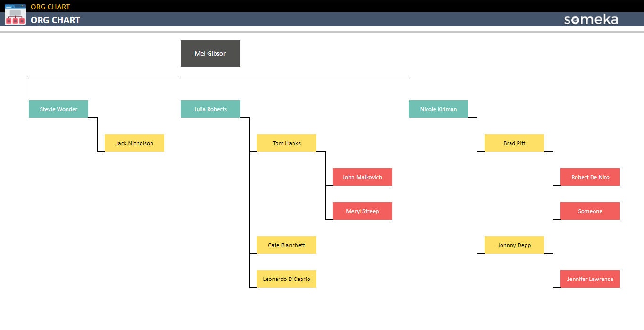644x330 pixels.
Task: Click the Julia Roberts box
Action: click(x=210, y=109)
